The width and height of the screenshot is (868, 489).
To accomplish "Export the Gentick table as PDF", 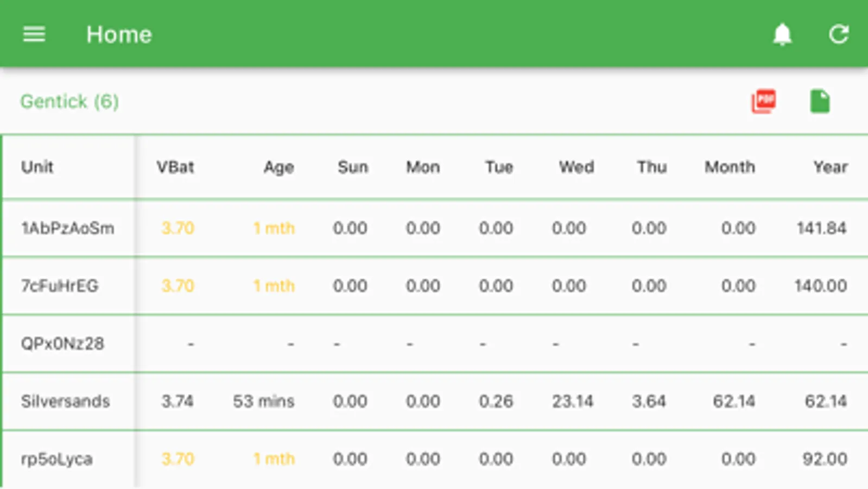I will click(x=763, y=101).
